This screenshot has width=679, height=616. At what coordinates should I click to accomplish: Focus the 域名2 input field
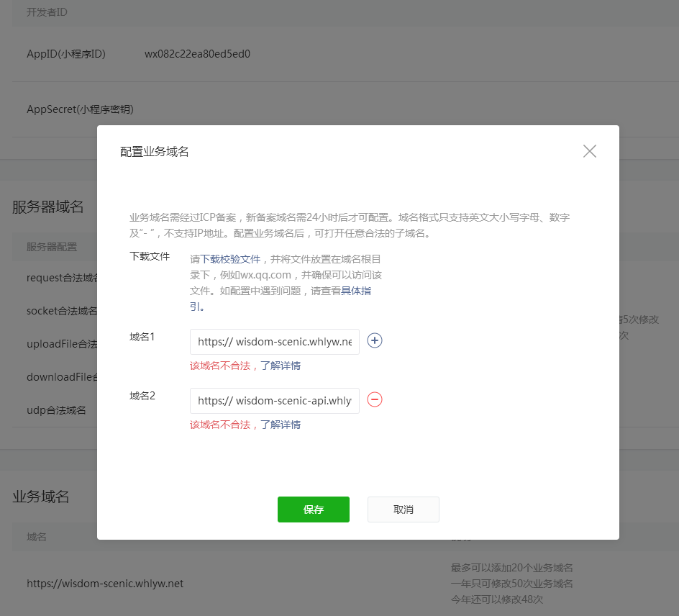(x=274, y=401)
